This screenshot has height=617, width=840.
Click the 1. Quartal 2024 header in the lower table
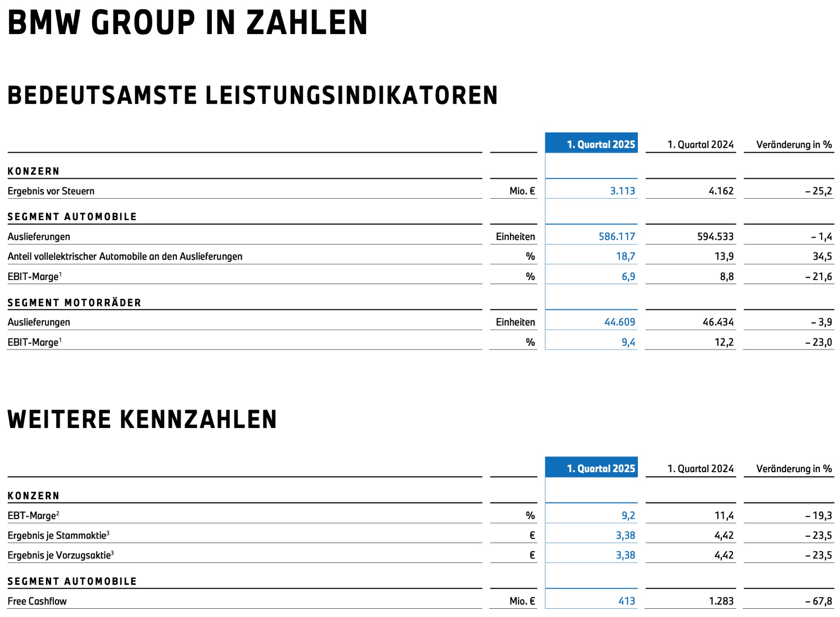(x=700, y=469)
